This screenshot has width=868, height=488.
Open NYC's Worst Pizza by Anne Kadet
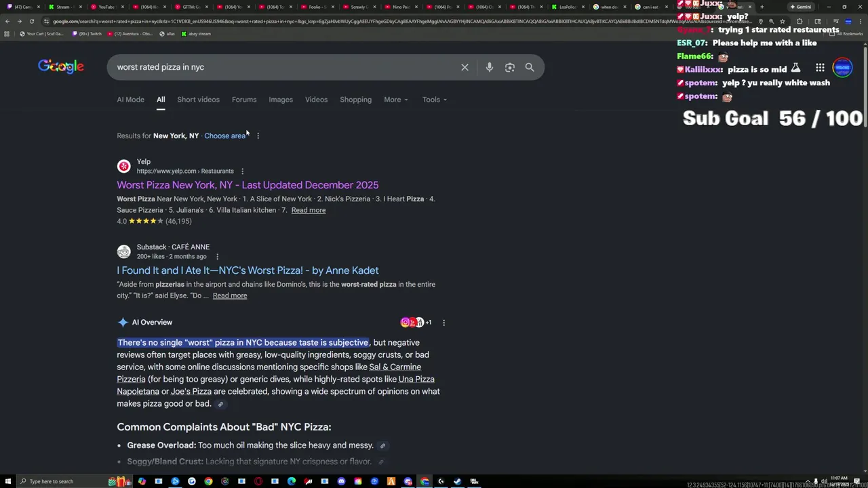point(248,270)
